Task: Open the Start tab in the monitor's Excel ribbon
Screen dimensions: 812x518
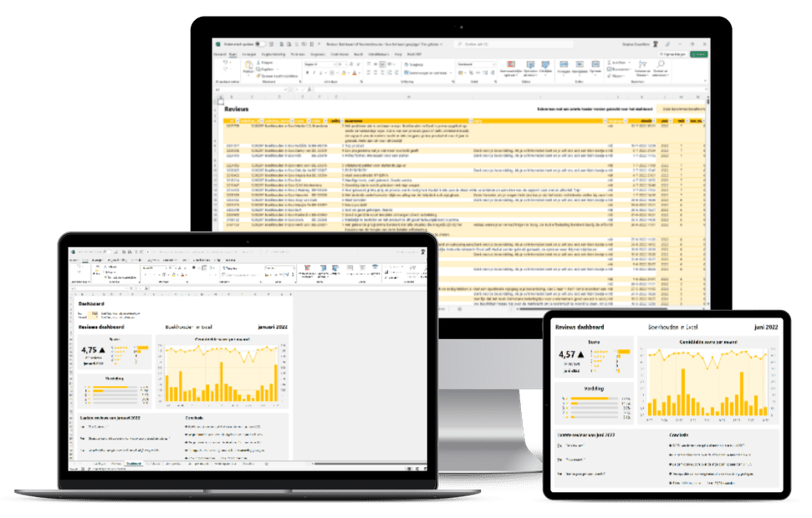Action: pos(232,53)
